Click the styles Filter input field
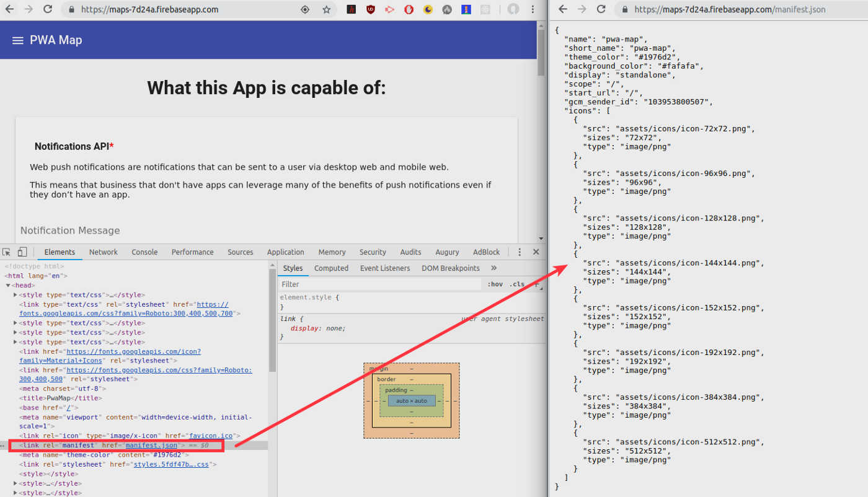Screen dimensions: 868x497 [x=380, y=284]
